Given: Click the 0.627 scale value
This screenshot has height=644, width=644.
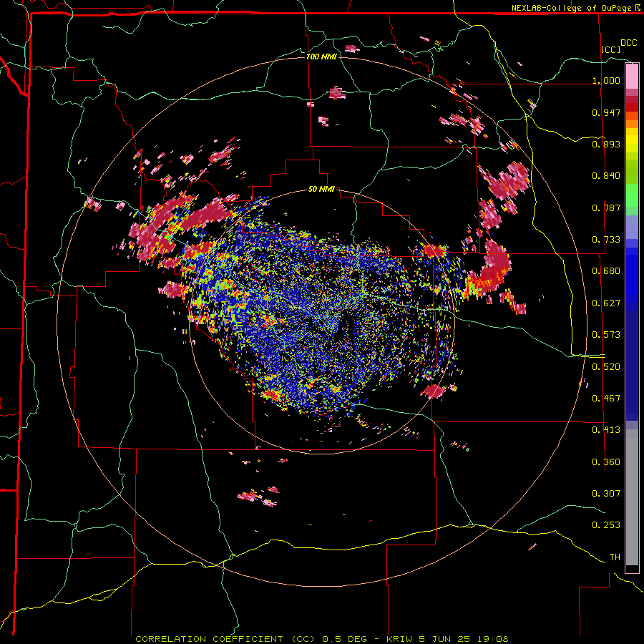Looking at the screenshot, I should [606, 303].
